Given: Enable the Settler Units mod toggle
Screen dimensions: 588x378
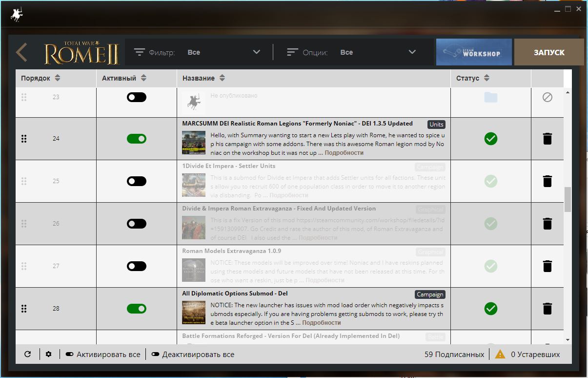Looking at the screenshot, I should 137,181.
